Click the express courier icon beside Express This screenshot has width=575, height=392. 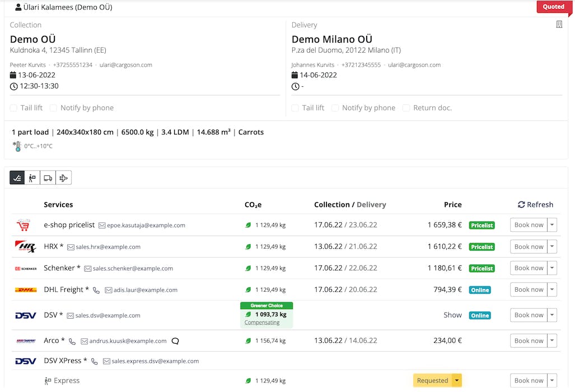(x=48, y=381)
